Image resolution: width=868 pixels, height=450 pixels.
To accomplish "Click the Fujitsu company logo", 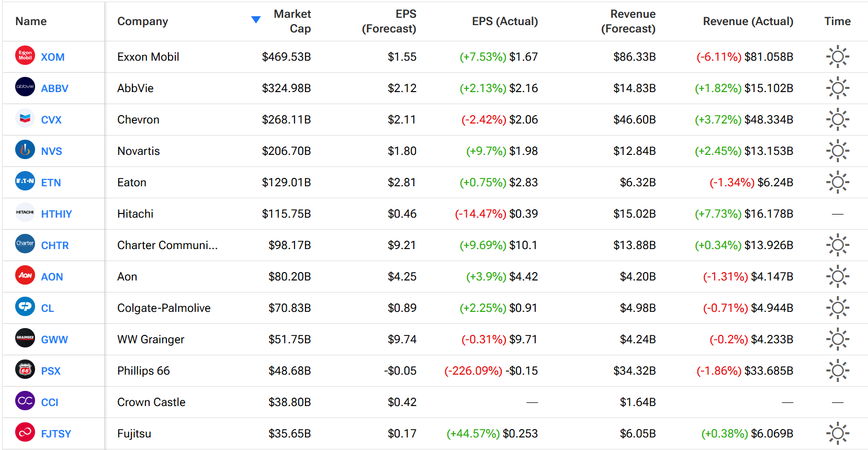I will pyautogui.click(x=25, y=432).
